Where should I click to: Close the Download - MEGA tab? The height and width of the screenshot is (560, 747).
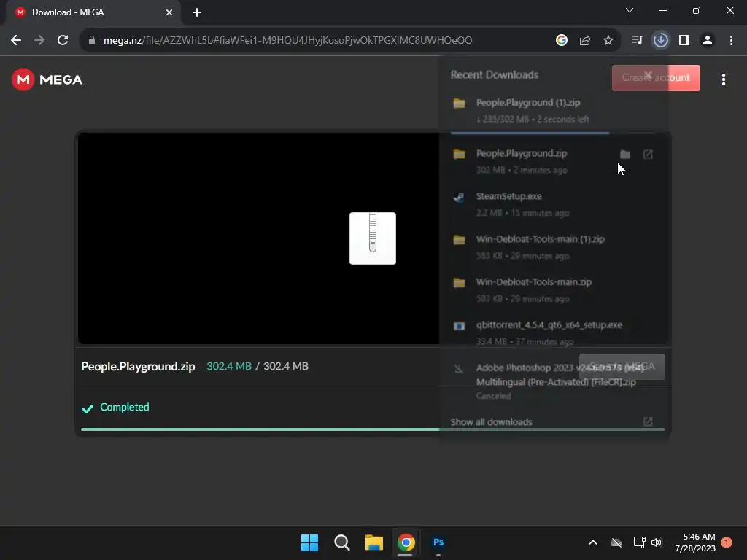click(x=169, y=12)
